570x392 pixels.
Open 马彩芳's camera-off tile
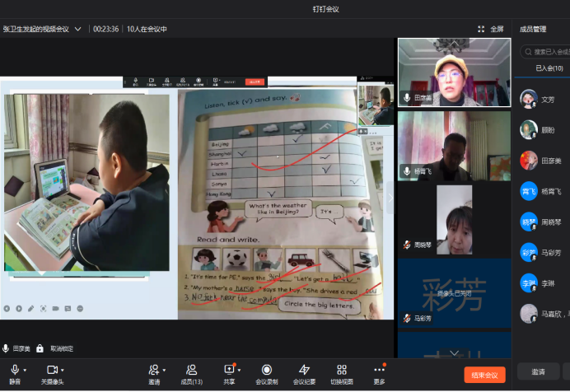click(454, 293)
